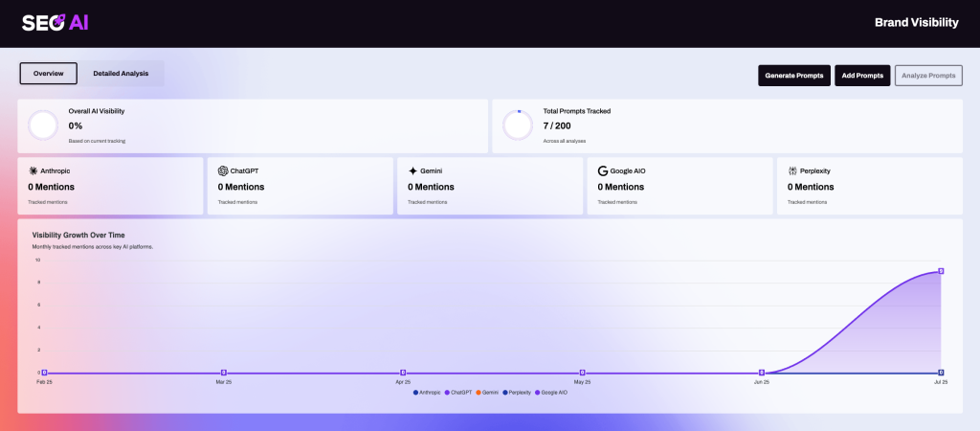
Task: Click the 'Visibility Growth Over Time' heading
Action: [78, 236]
